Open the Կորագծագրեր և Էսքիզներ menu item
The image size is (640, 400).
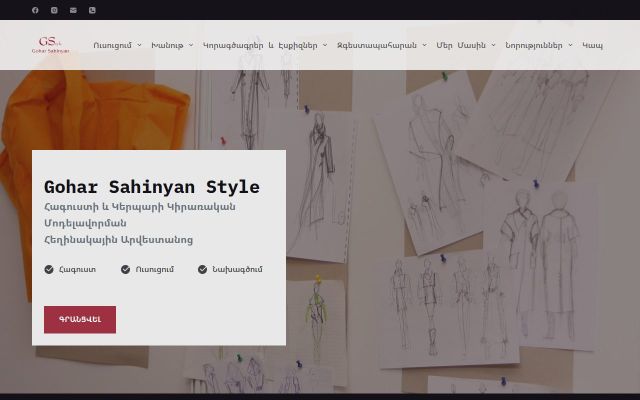tap(260, 45)
